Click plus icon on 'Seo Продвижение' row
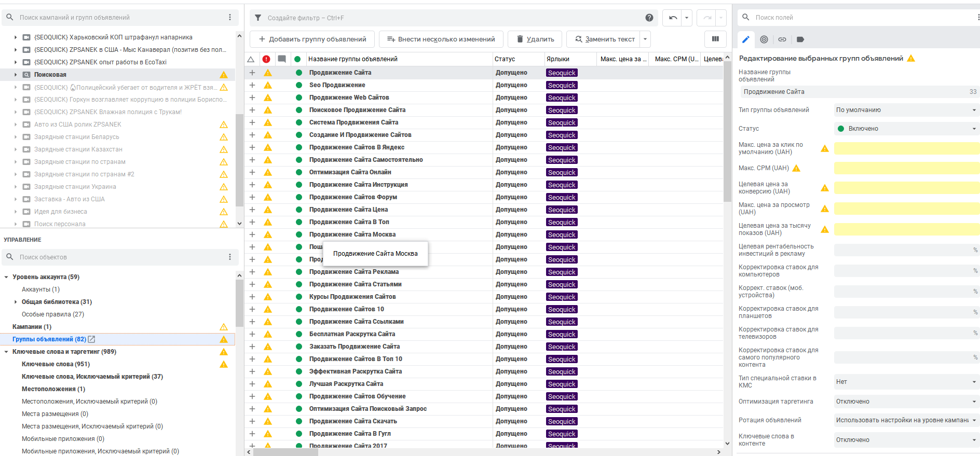This screenshot has height=456, width=980. pos(252,85)
